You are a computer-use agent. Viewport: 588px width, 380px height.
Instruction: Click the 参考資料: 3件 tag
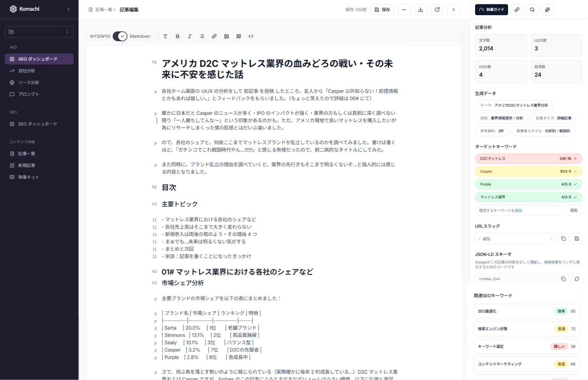[492, 131]
